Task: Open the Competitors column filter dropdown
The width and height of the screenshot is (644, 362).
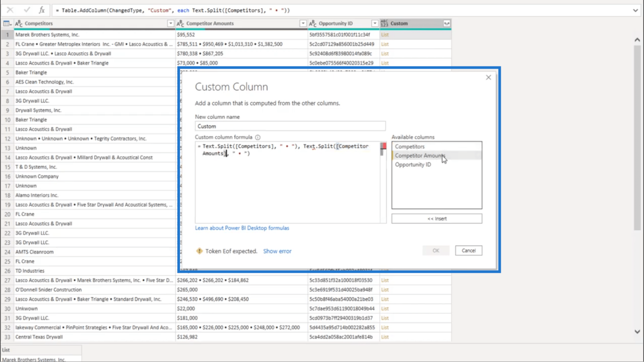Action: (170, 23)
